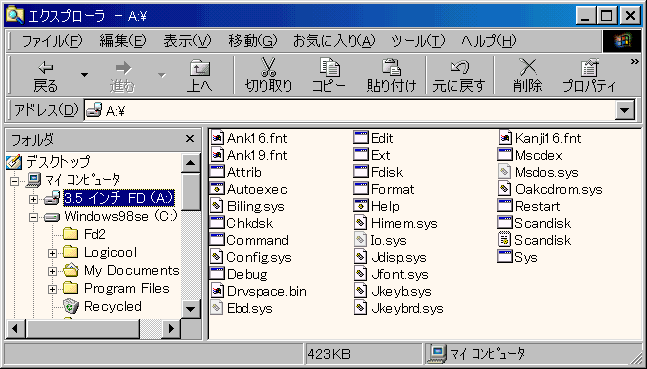
Task: Click the Undo (元に戻す) icon
Action: tap(459, 67)
